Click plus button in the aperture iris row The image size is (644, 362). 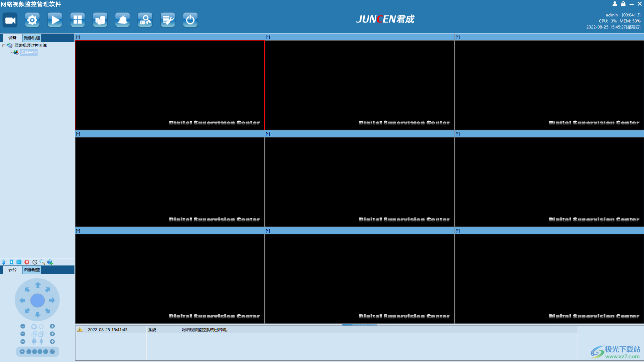pyautogui.click(x=52, y=326)
